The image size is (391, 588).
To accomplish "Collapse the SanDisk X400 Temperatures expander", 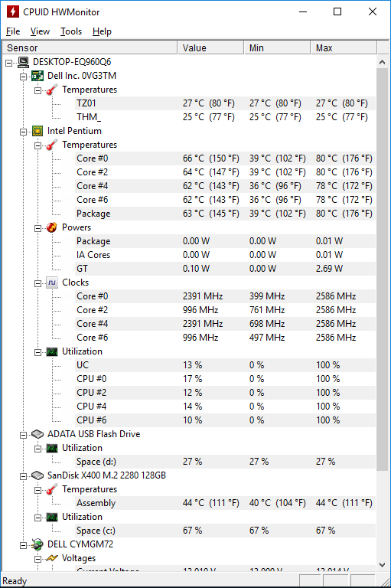I will (37, 490).
